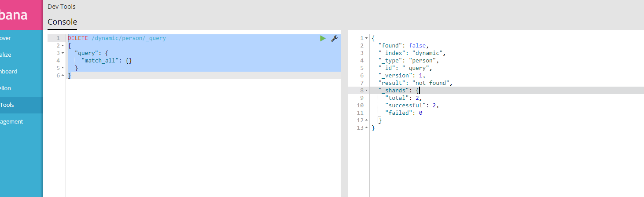Click the "result": "not_found" response line
The height and width of the screenshot is (197, 644).
click(x=416, y=83)
